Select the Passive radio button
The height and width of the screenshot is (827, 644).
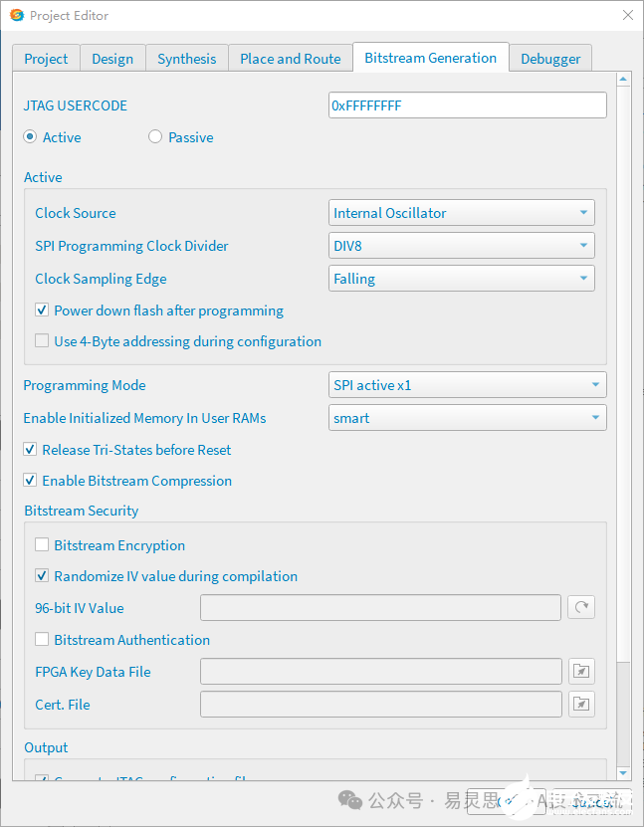pyautogui.click(x=155, y=137)
